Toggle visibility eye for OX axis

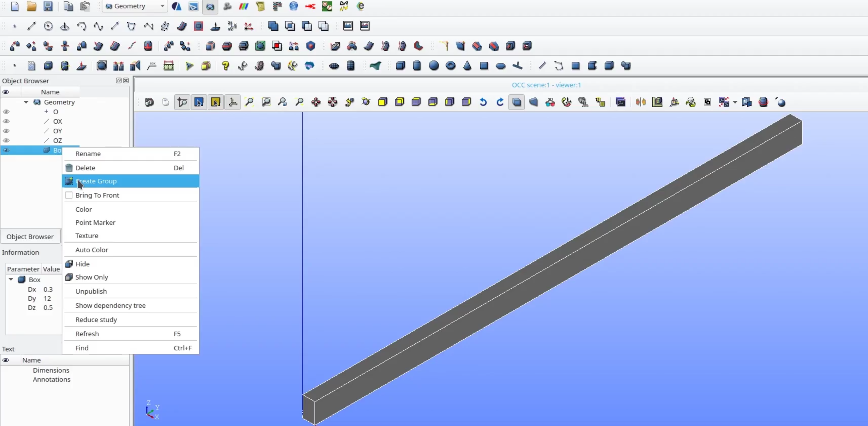[6, 121]
